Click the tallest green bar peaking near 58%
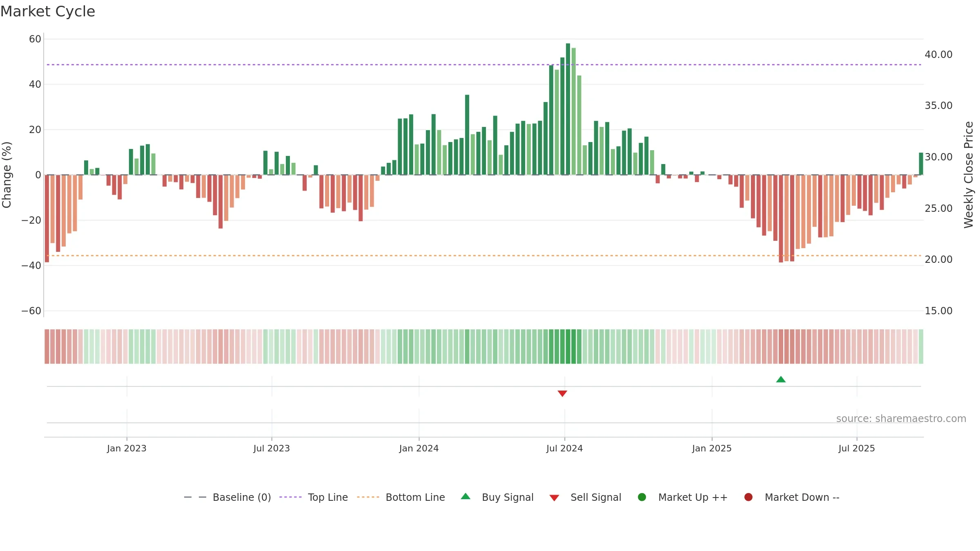Viewport: 980px width, 551px height. point(568,109)
